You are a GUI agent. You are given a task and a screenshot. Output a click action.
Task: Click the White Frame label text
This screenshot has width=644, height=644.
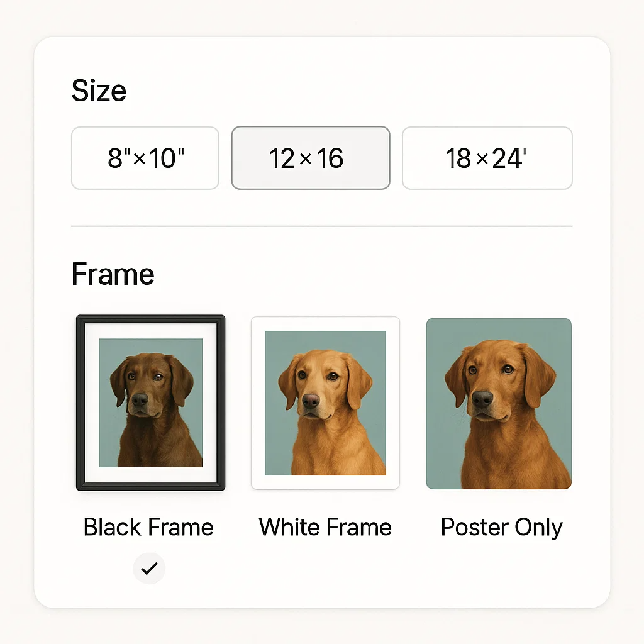tap(325, 527)
